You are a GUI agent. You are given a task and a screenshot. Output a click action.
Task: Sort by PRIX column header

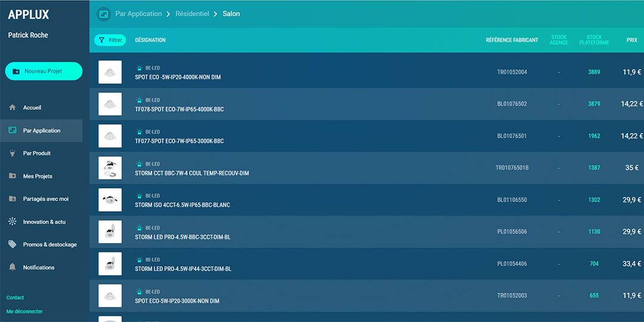631,41
